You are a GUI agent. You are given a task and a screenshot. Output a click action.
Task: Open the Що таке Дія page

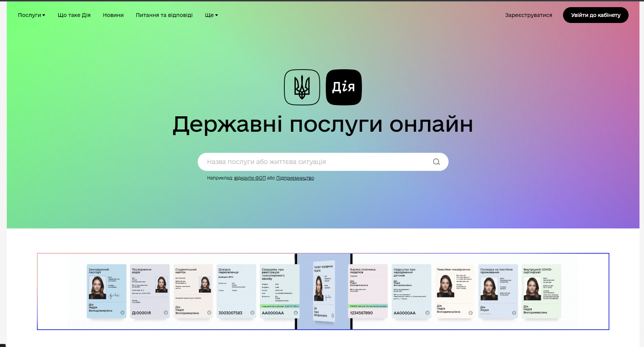pos(74,15)
